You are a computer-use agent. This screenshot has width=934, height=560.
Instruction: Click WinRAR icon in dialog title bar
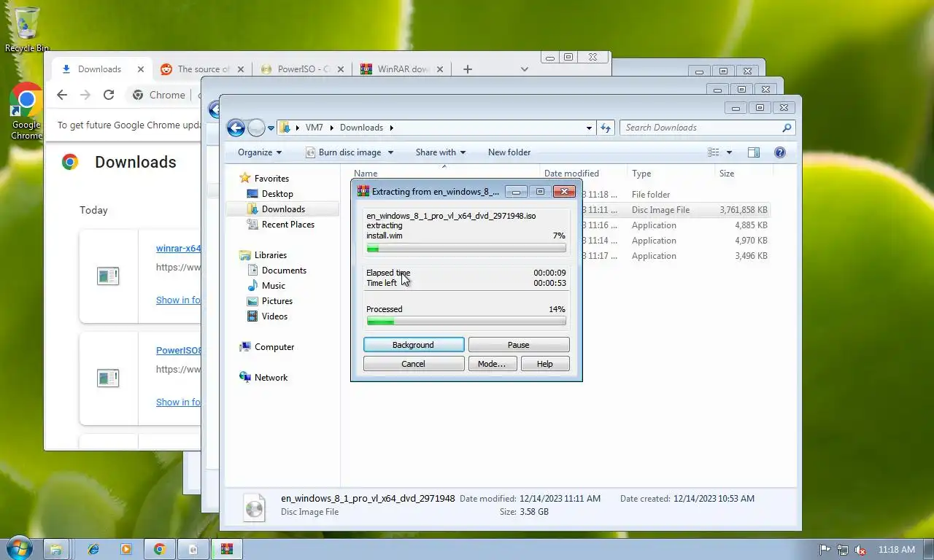[x=363, y=192]
